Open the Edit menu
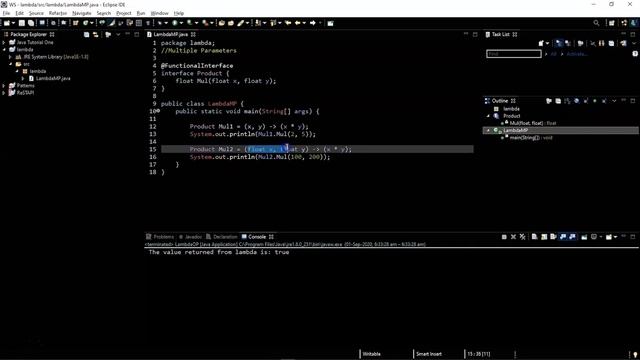The width and height of the screenshot is (640, 360). (19, 13)
